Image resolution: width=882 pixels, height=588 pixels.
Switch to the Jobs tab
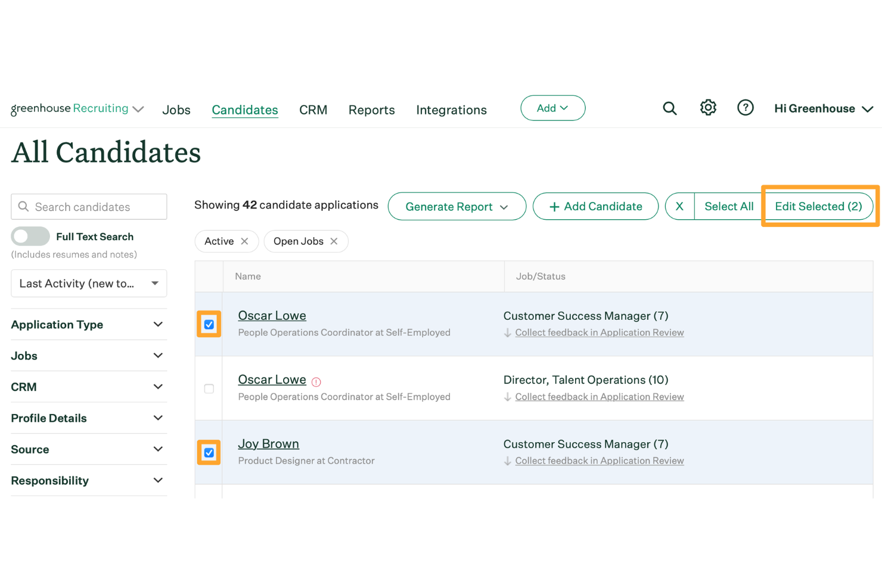pyautogui.click(x=176, y=110)
